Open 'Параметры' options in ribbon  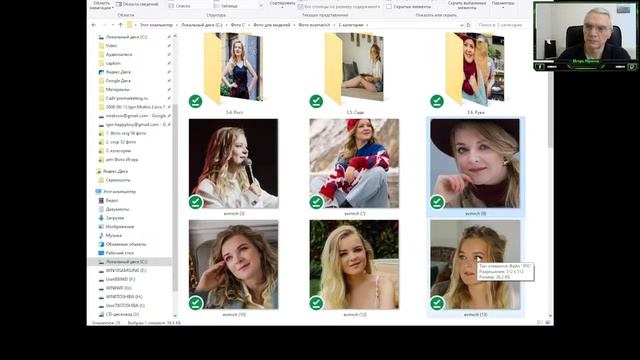(x=503, y=4)
